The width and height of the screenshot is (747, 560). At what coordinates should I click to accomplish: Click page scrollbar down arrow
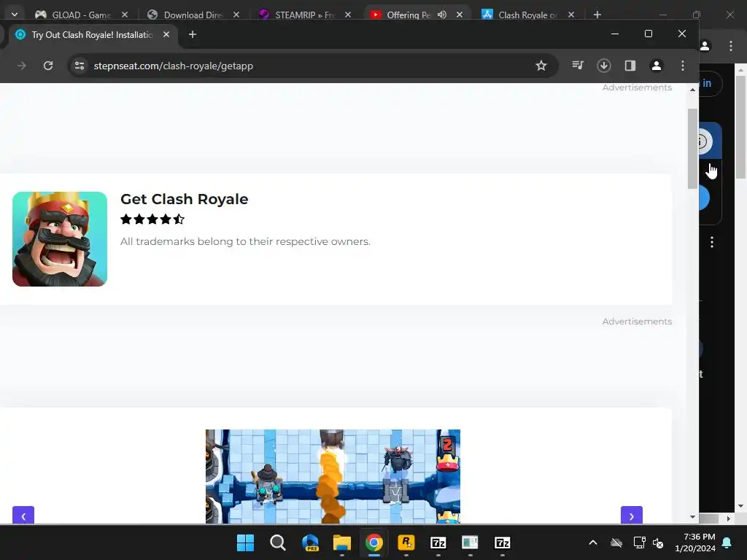pos(692,517)
